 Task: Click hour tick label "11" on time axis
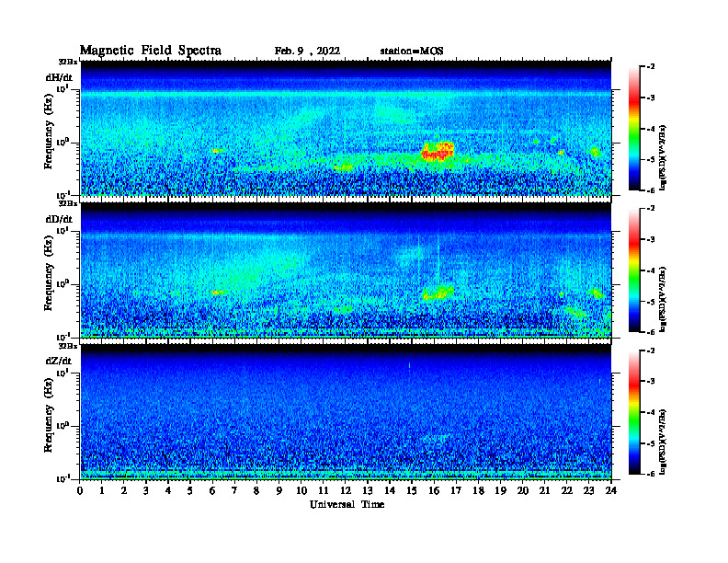click(x=324, y=491)
